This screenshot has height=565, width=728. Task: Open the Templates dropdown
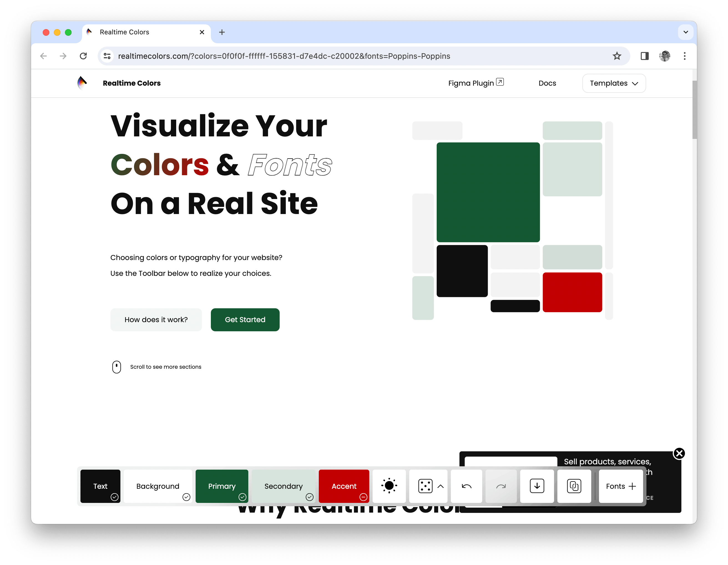[614, 83]
